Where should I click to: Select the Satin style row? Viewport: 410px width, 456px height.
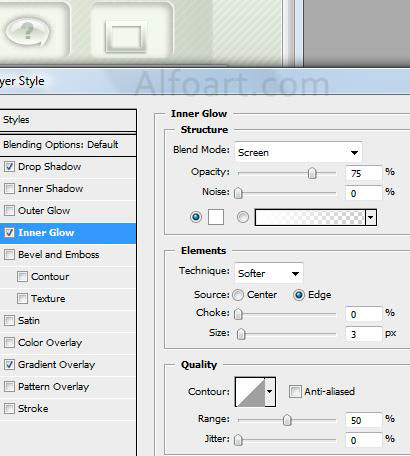click(68, 321)
